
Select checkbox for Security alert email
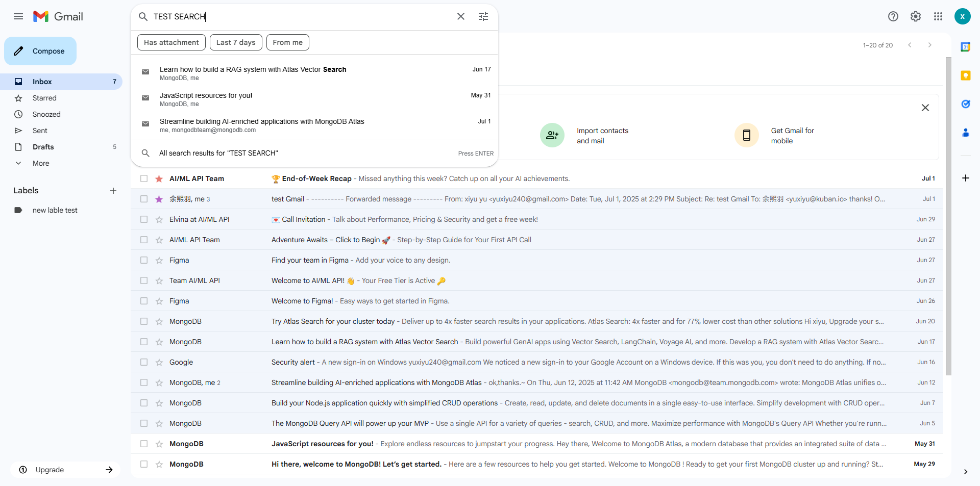tap(144, 362)
